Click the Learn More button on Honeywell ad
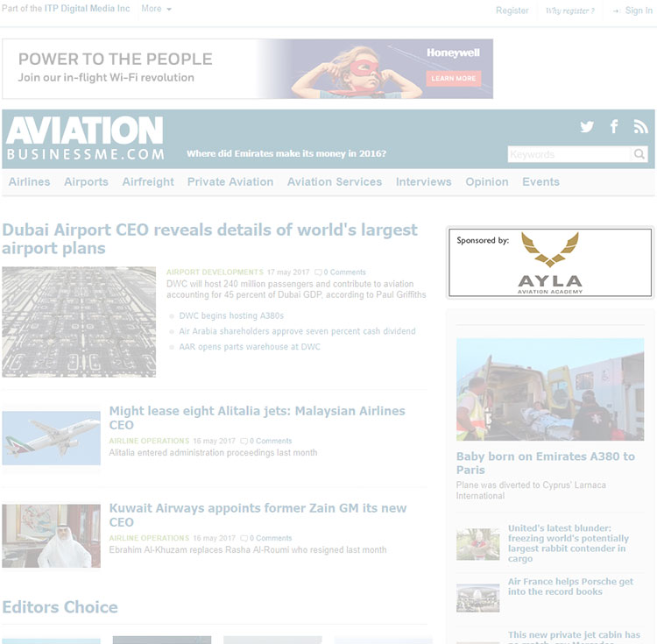 pos(454,78)
